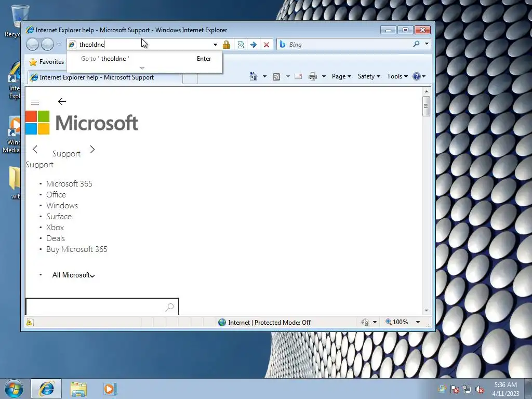This screenshot has height=399, width=532.
Task: Open the Windows Start orb
Action: point(14,389)
